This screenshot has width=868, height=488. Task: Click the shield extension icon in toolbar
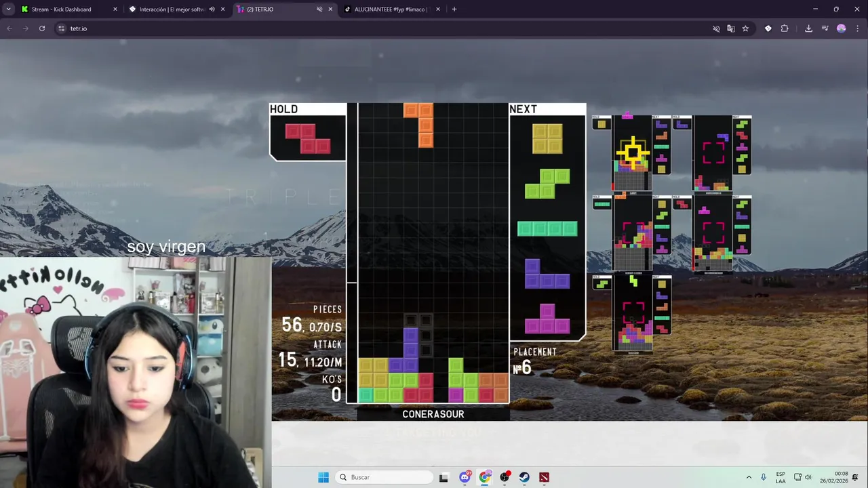click(768, 28)
